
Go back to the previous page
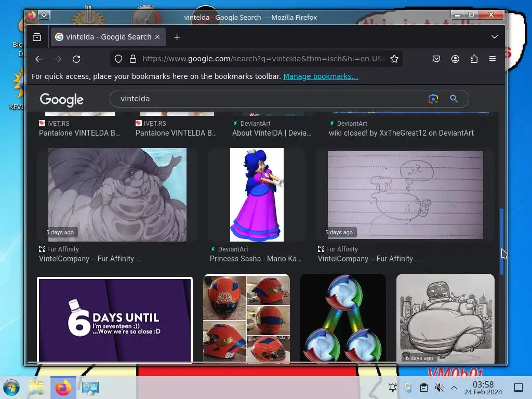click(x=39, y=59)
